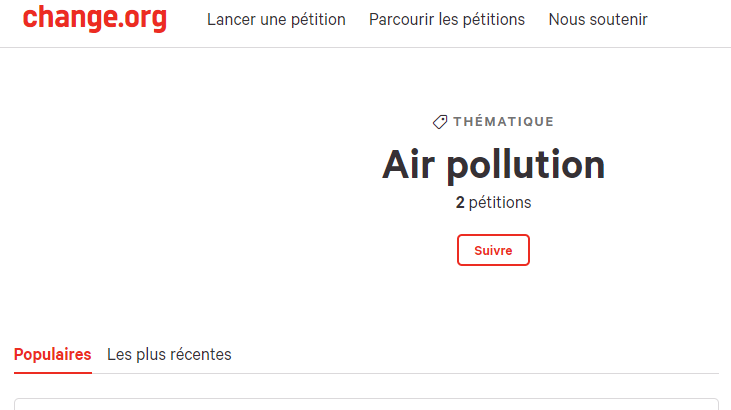
Task: Click the .org part of the logo
Action: [141, 19]
